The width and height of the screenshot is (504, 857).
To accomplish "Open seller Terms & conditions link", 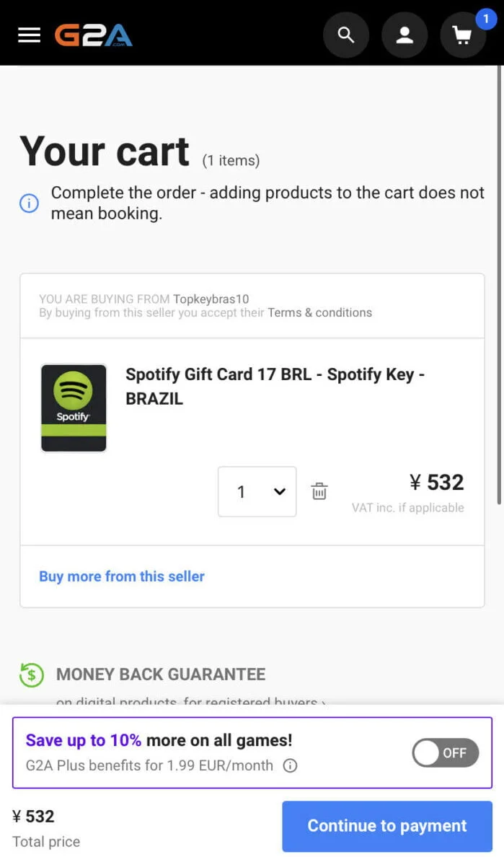I will click(319, 312).
